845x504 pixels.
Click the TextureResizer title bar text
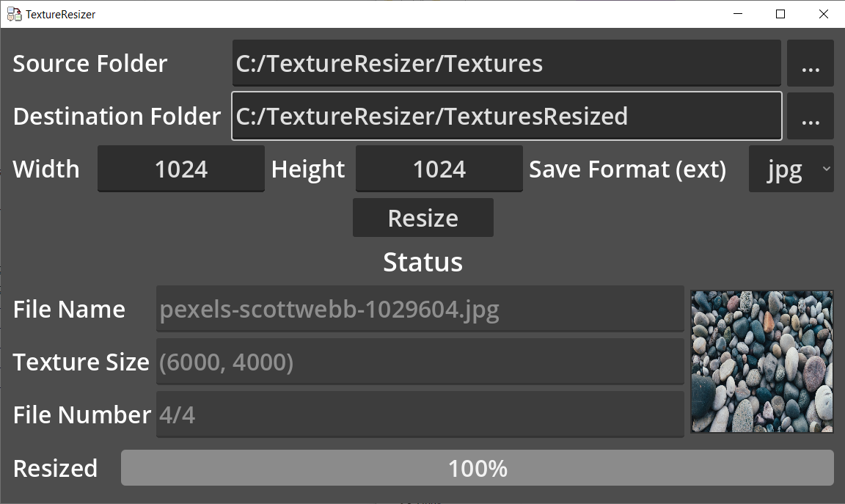coord(60,15)
